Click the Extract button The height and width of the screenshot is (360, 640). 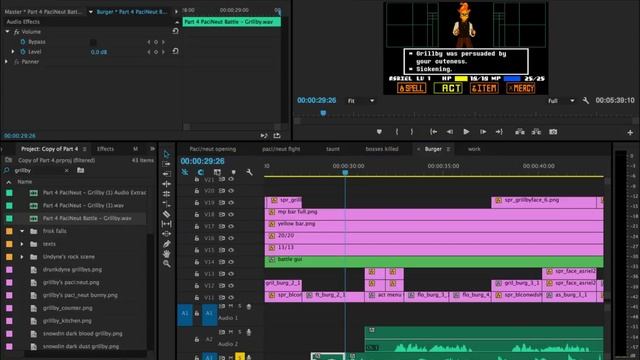(536, 132)
